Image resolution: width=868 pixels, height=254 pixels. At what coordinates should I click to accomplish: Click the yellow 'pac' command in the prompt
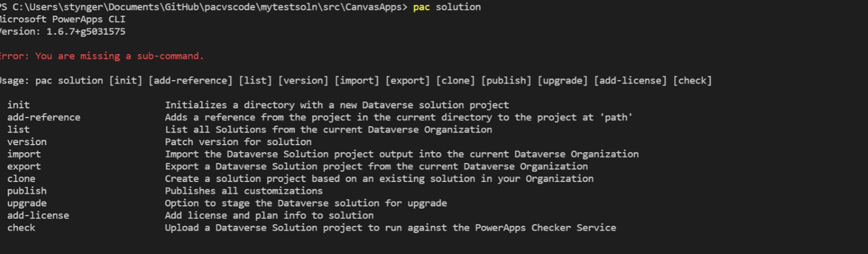click(421, 7)
